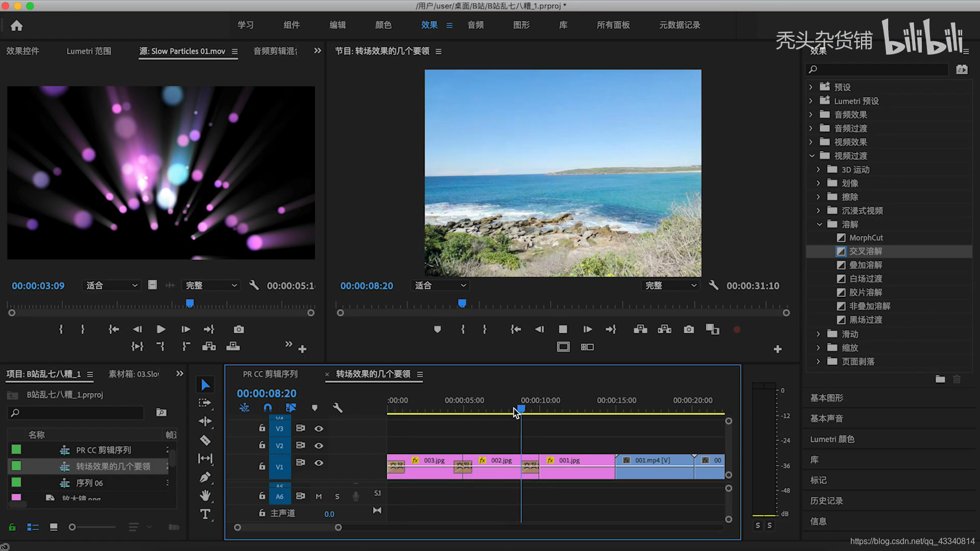The width and height of the screenshot is (980, 551).
Task: Open the 基本图形 panel
Action: (826, 398)
